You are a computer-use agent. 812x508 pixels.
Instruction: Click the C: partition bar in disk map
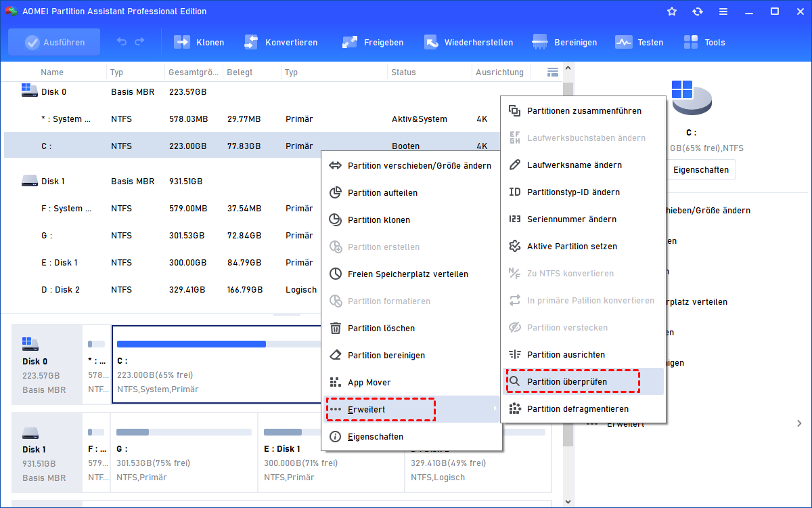pos(217,364)
